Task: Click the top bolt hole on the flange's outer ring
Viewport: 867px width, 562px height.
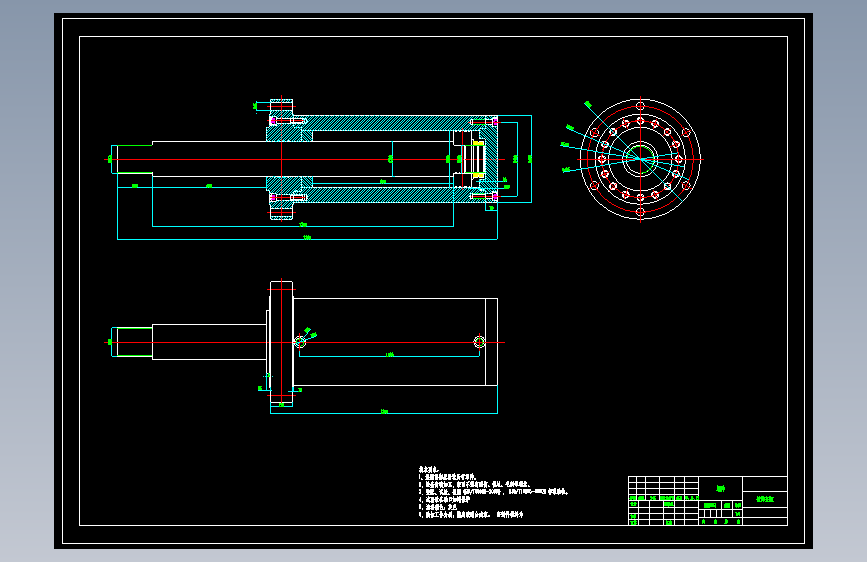Action: pos(640,106)
